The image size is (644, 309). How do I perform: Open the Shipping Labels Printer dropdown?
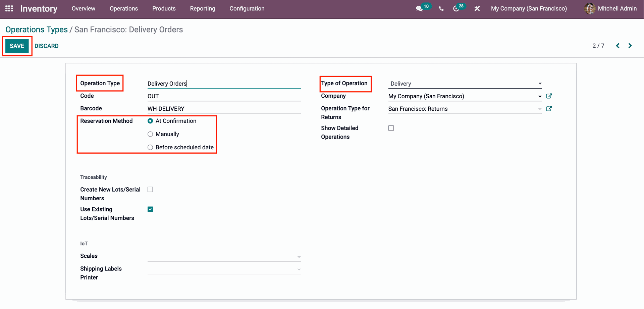(224, 269)
